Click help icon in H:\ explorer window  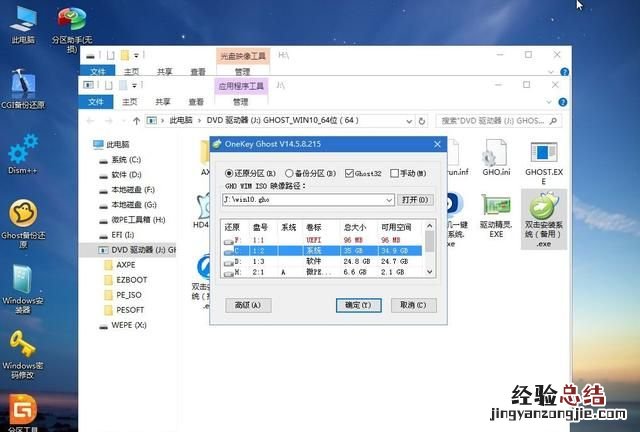pyautogui.click(x=564, y=72)
